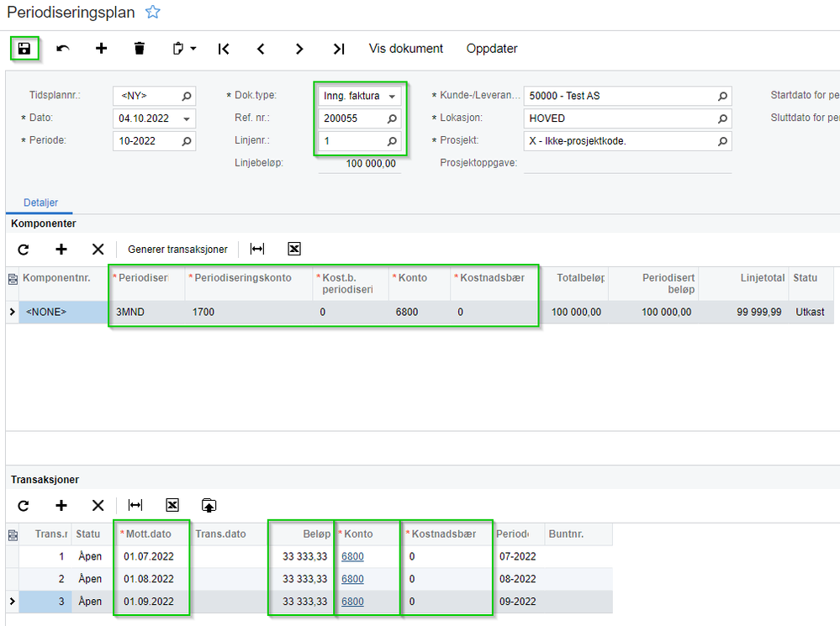This screenshot has height=626, width=840.
Task: Save the Periodiseringsplan with the disk icon
Action: click(x=24, y=49)
